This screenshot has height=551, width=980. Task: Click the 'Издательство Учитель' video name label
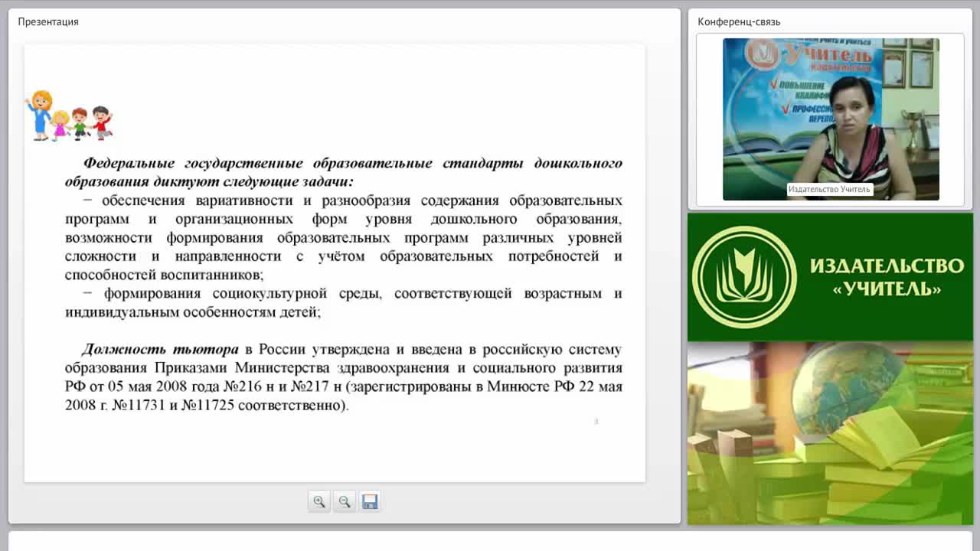pyautogui.click(x=829, y=189)
